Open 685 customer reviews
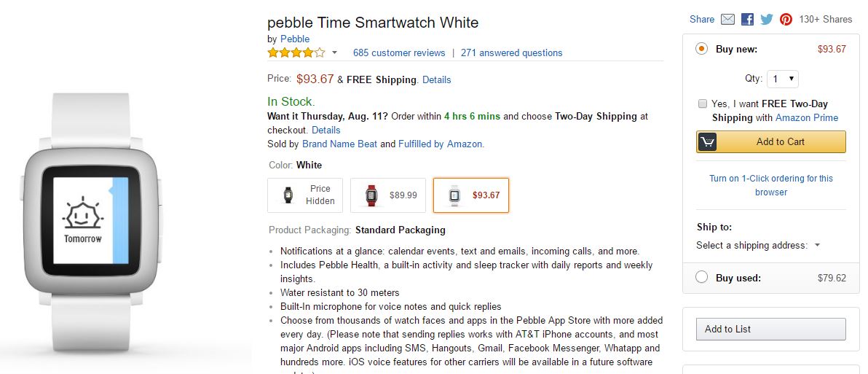 click(x=398, y=52)
